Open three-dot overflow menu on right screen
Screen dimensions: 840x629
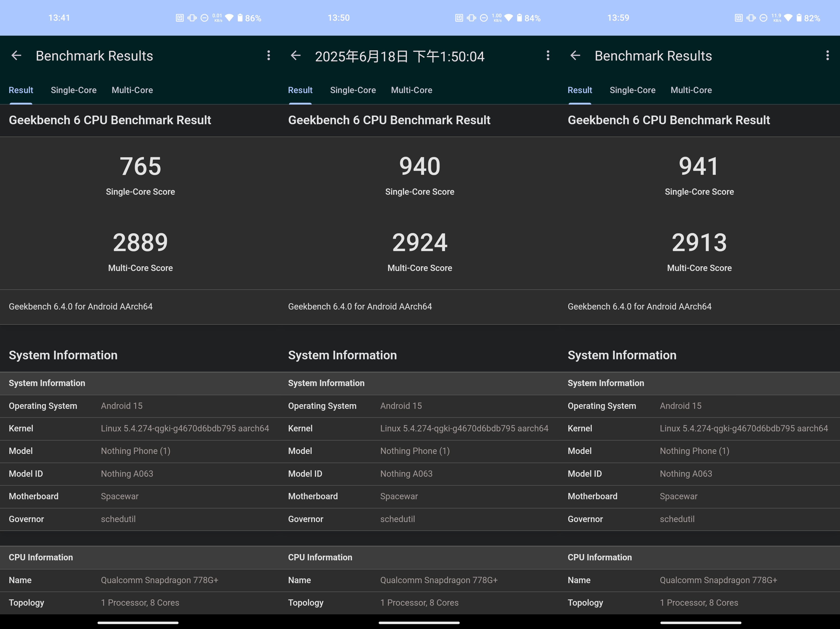click(x=827, y=56)
